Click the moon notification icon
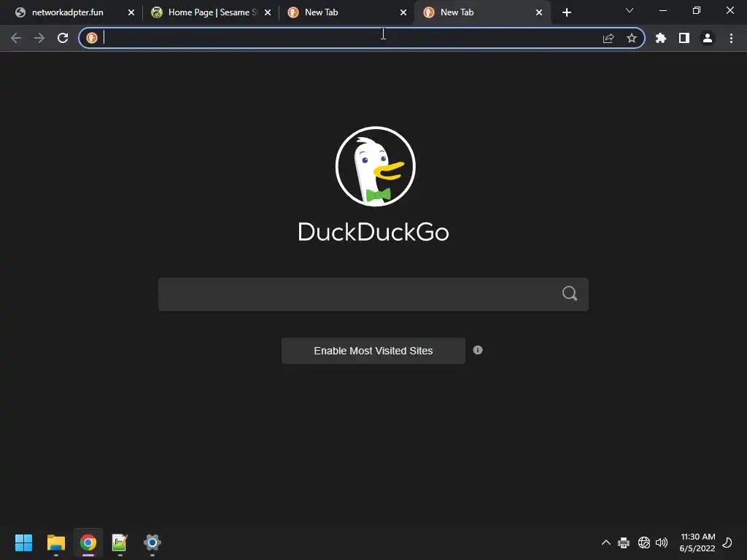Image resolution: width=747 pixels, height=560 pixels. [727, 542]
